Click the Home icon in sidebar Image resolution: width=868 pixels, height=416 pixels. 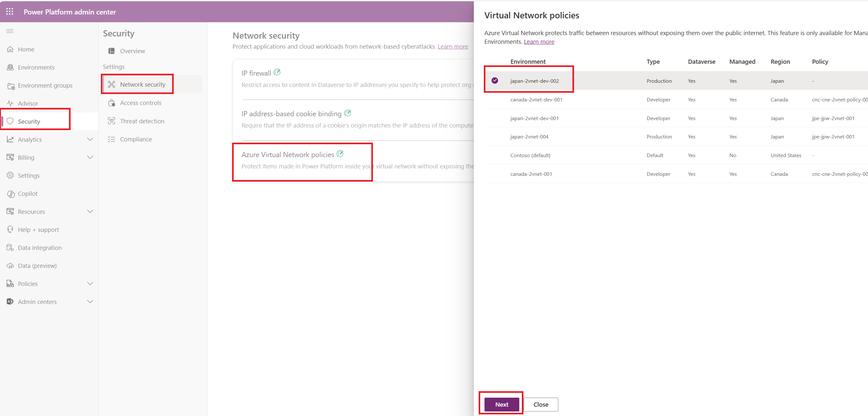(10, 49)
